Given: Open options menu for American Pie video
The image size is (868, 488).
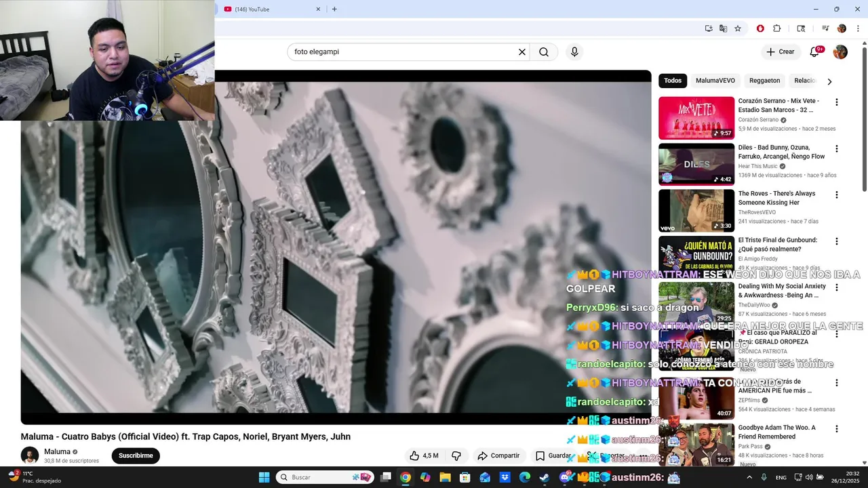Looking at the screenshot, I should (x=837, y=382).
